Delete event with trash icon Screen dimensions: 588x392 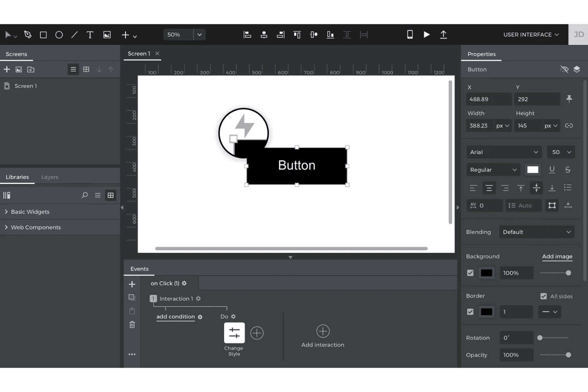tap(132, 324)
